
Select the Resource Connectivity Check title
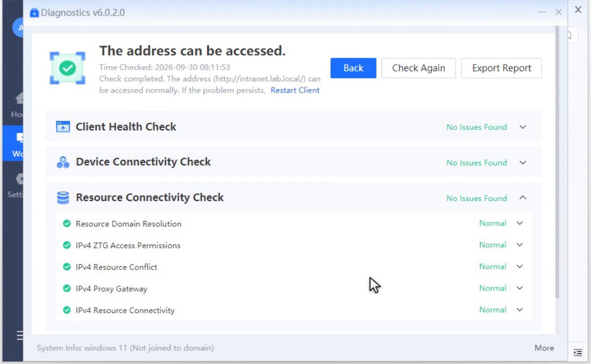pos(150,198)
